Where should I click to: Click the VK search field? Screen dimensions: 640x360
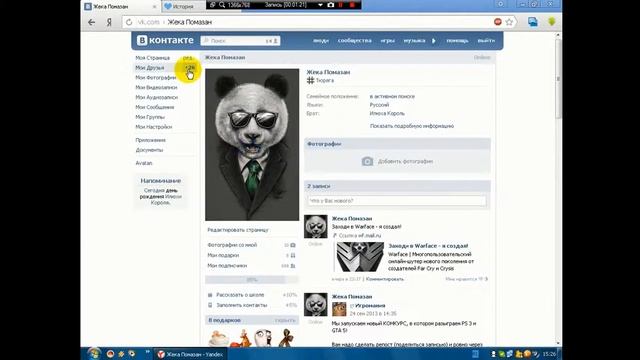pyautogui.click(x=240, y=40)
